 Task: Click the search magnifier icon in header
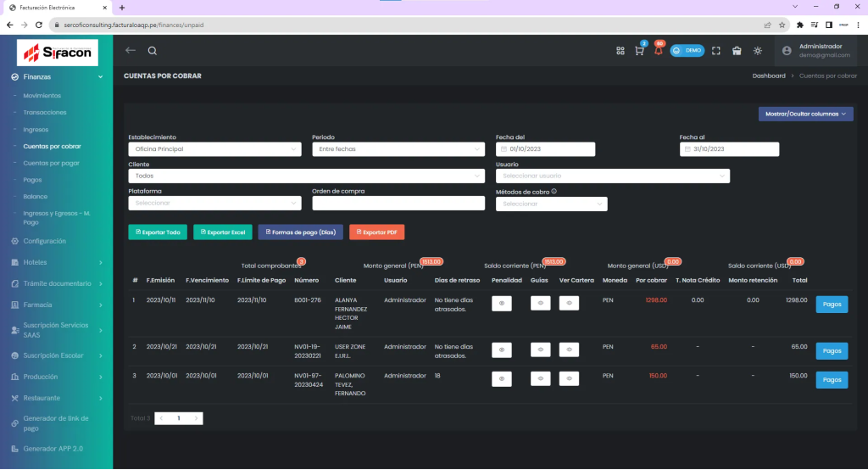click(153, 51)
